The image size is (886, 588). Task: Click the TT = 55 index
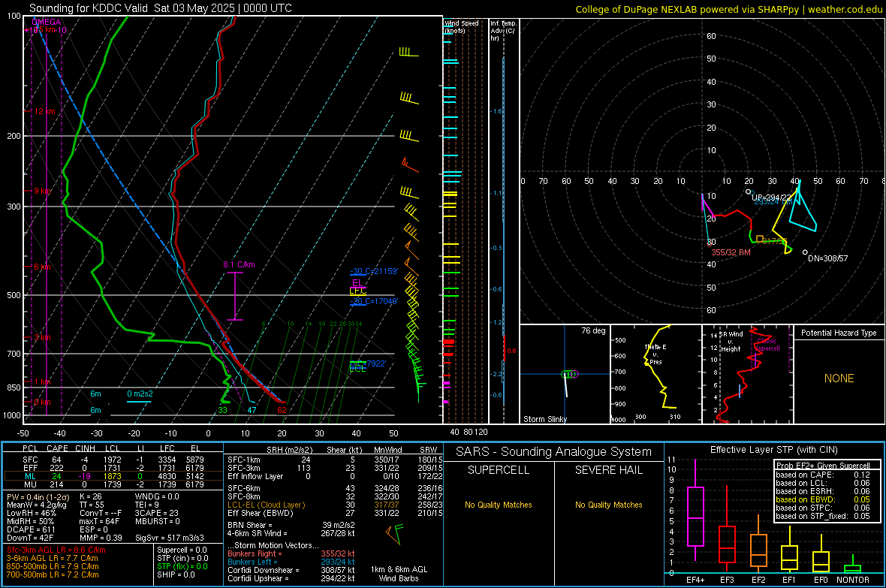pos(92,505)
